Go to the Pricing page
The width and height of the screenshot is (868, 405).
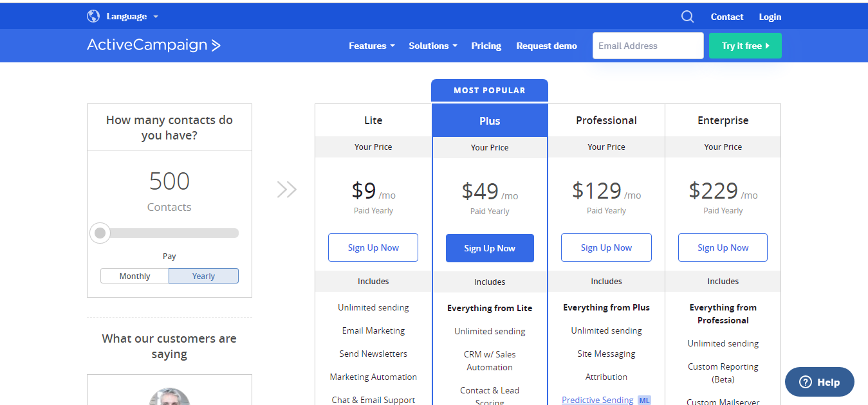tap(486, 46)
